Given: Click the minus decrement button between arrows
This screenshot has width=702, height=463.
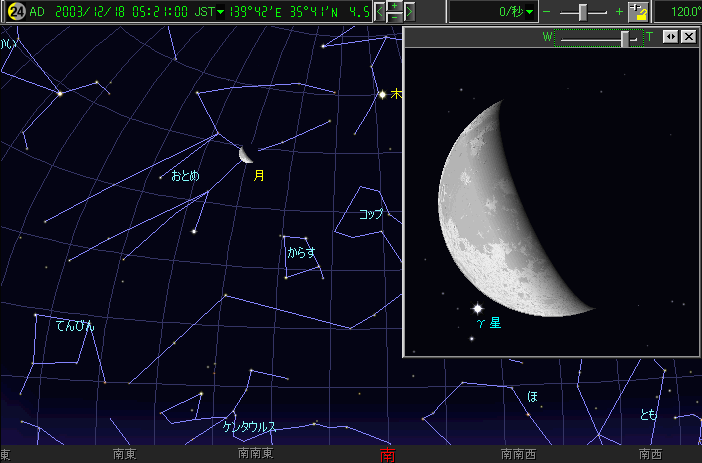Looking at the screenshot, I should [395, 17].
